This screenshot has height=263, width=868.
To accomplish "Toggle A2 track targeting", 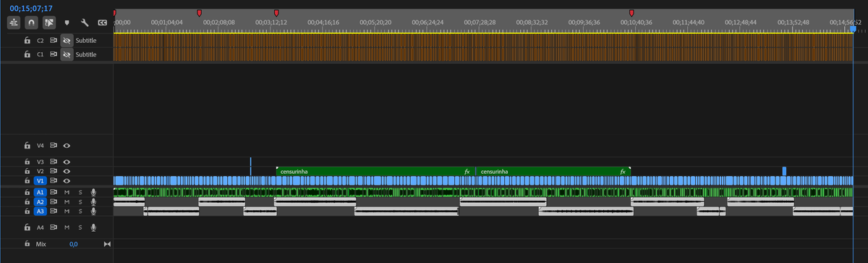I will [x=41, y=201].
